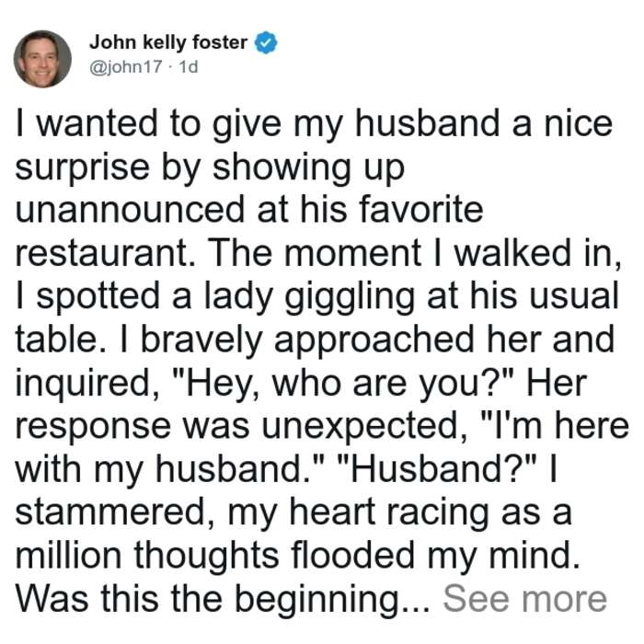
Task: Click the line starting 'I wanted to give'
Action: click(x=315, y=124)
